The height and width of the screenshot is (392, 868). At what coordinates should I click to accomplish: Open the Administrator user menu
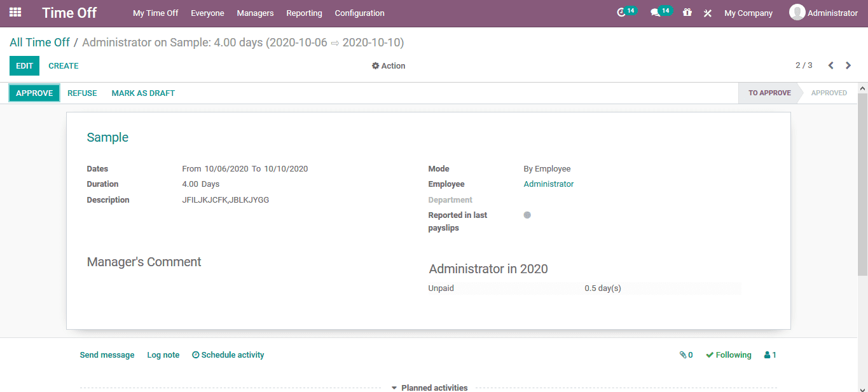pos(823,13)
